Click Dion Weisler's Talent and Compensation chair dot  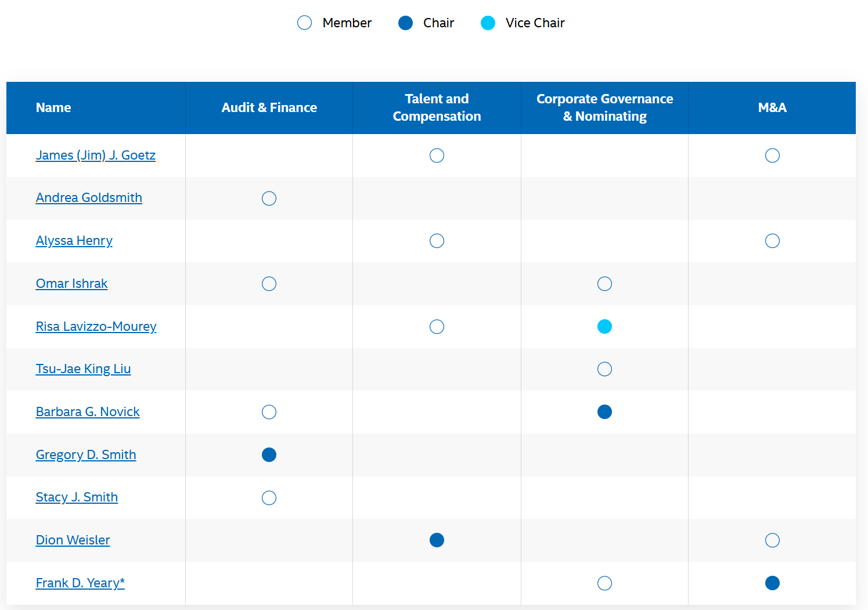(437, 540)
